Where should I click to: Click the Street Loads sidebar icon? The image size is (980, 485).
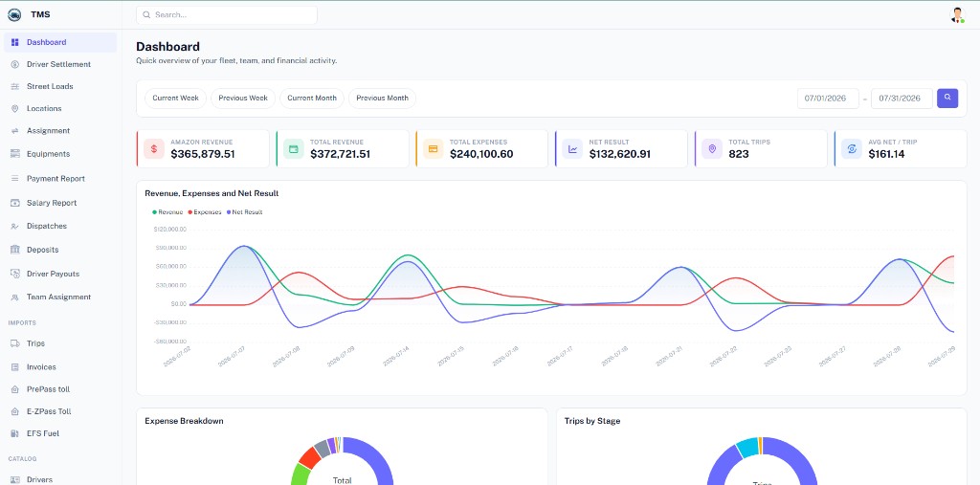pos(15,86)
